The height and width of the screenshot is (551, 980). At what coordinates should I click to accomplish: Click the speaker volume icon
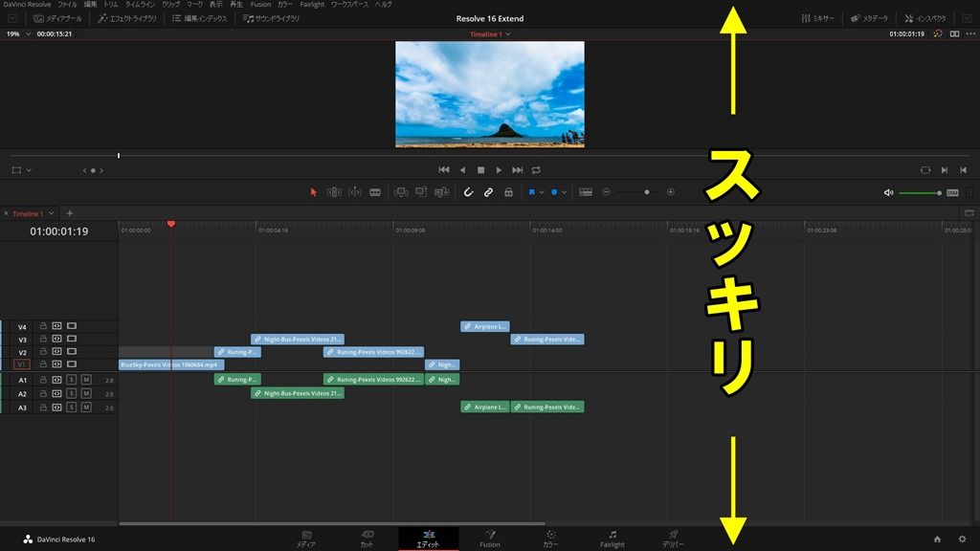(x=888, y=193)
